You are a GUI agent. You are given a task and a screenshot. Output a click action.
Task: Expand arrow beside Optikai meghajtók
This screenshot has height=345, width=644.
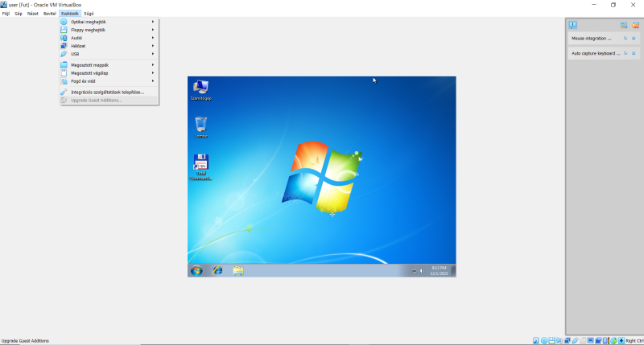click(153, 22)
